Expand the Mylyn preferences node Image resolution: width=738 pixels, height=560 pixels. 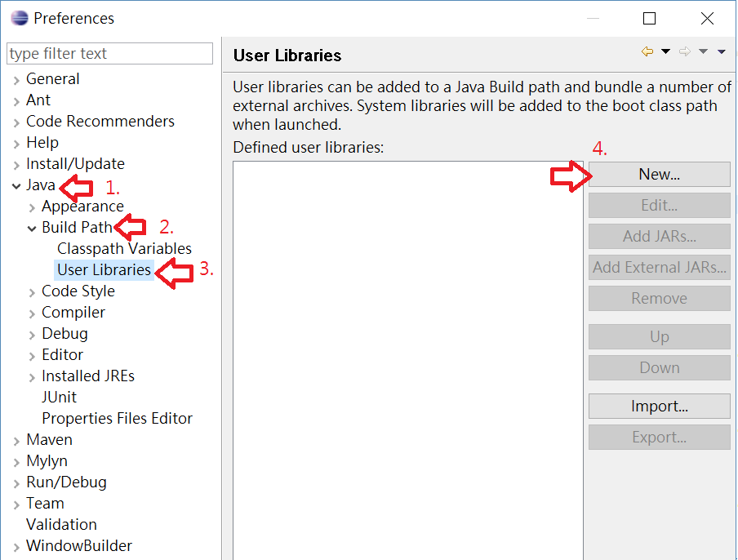(16, 462)
